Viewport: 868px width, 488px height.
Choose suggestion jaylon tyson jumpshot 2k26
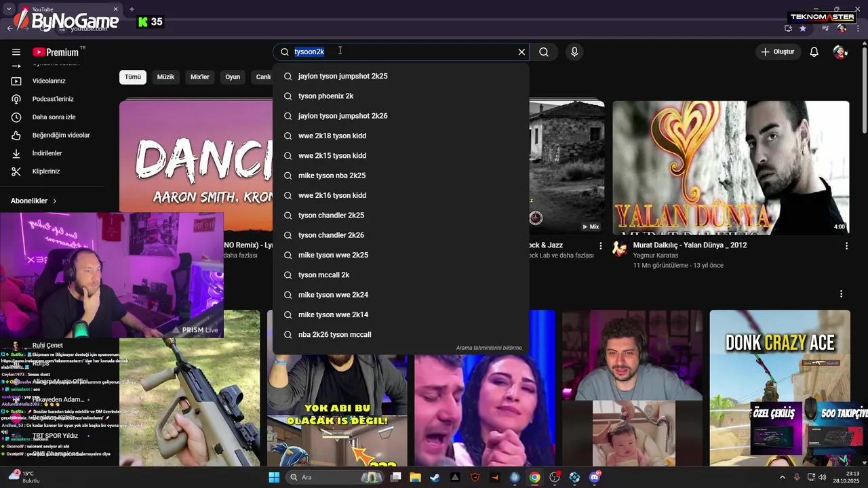pos(401,116)
